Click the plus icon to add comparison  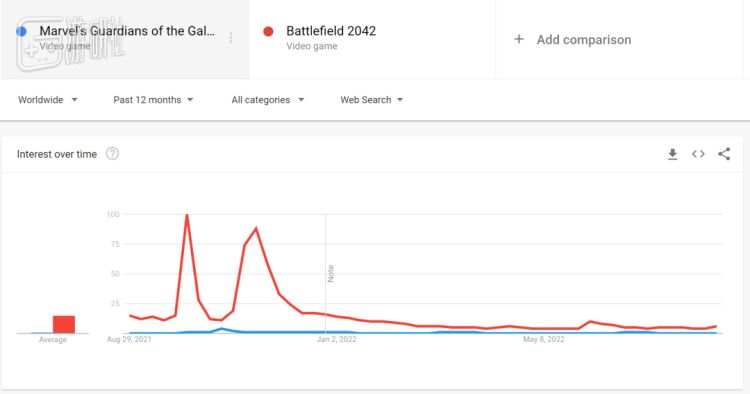tap(519, 39)
